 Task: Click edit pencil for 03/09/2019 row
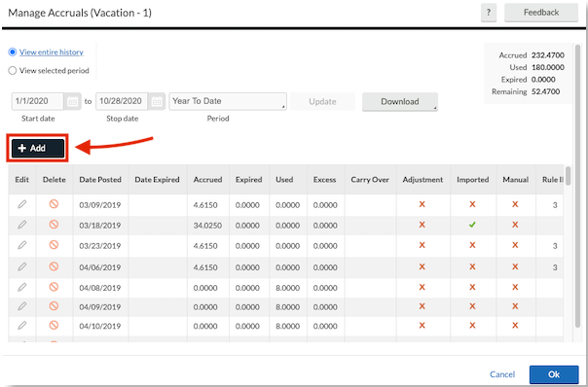[x=22, y=204]
